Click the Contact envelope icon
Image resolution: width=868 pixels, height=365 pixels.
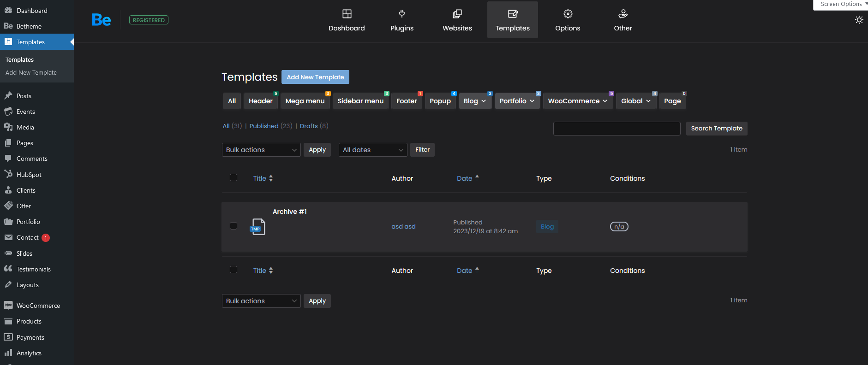8,237
